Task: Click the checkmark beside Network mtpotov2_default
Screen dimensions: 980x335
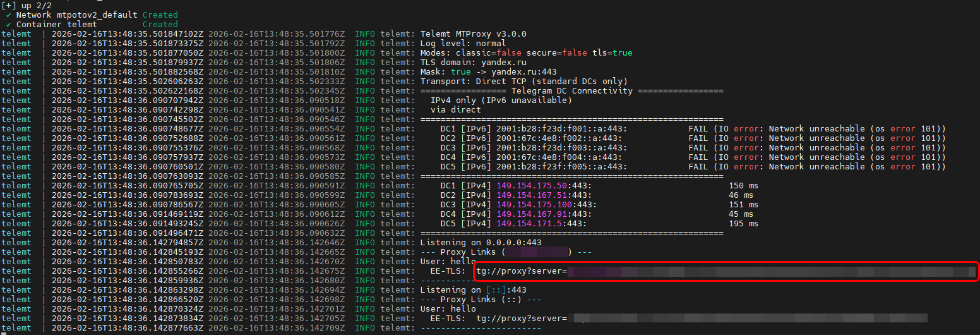Action: [x=9, y=15]
